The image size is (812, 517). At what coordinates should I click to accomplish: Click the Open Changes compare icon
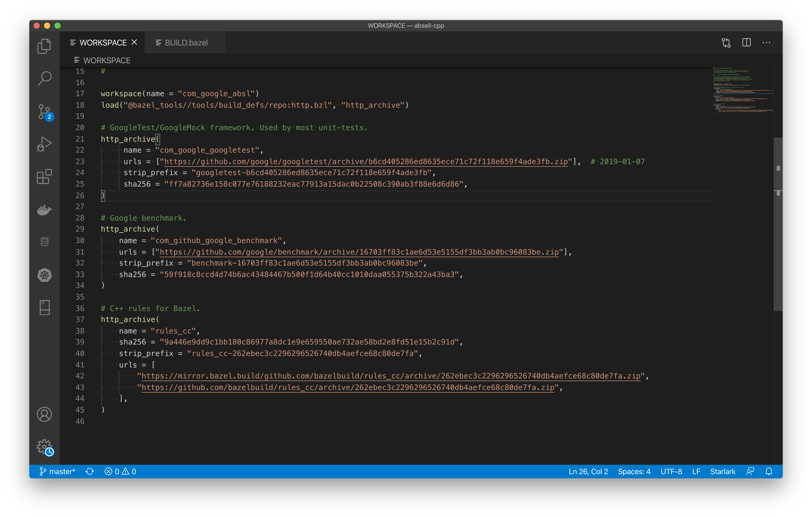click(726, 43)
